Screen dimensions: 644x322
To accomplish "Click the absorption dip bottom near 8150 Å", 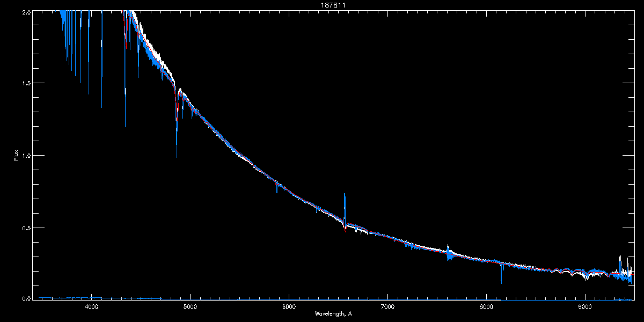I will (x=501, y=282).
